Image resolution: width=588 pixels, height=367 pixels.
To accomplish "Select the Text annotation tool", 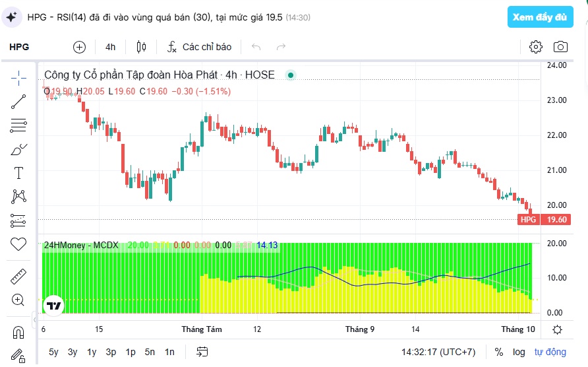I will click(x=18, y=173).
